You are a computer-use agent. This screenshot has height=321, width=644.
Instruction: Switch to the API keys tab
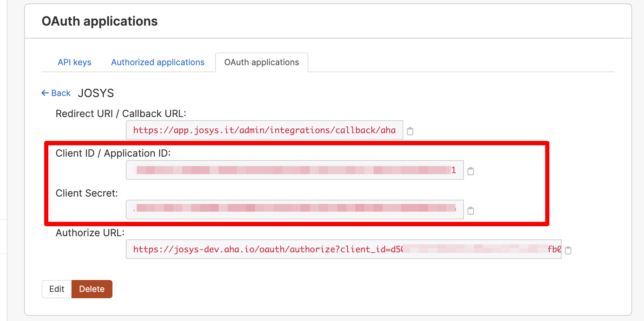point(74,62)
